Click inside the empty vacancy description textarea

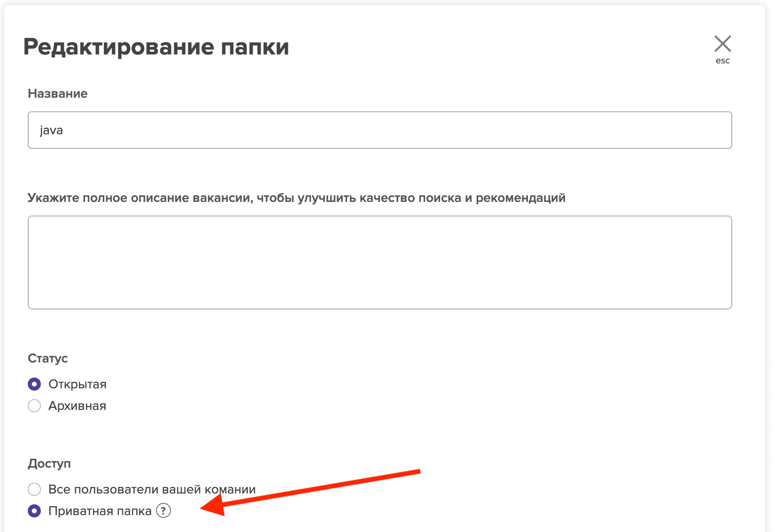pos(380,262)
